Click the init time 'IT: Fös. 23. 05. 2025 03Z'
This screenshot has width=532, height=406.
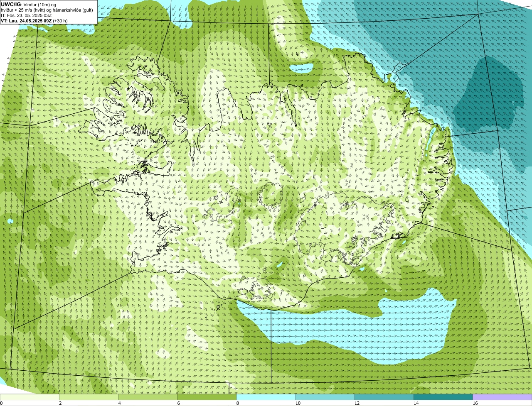coord(26,15)
